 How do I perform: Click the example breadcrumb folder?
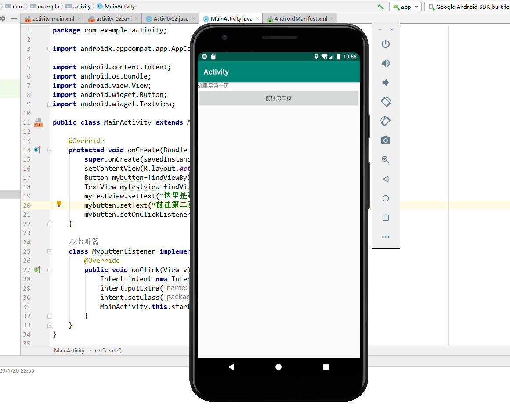click(x=44, y=6)
